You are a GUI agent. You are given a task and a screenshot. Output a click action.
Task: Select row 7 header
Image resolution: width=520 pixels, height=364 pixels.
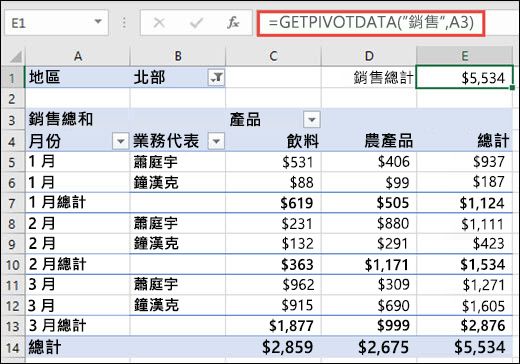13,203
